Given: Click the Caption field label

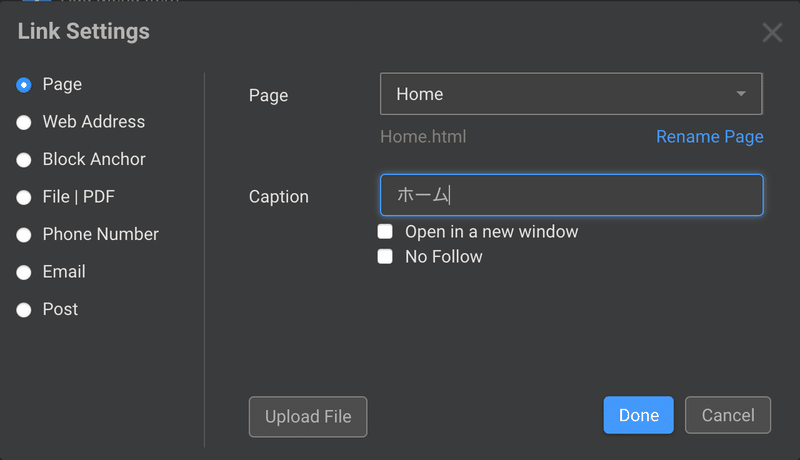Looking at the screenshot, I should (279, 197).
